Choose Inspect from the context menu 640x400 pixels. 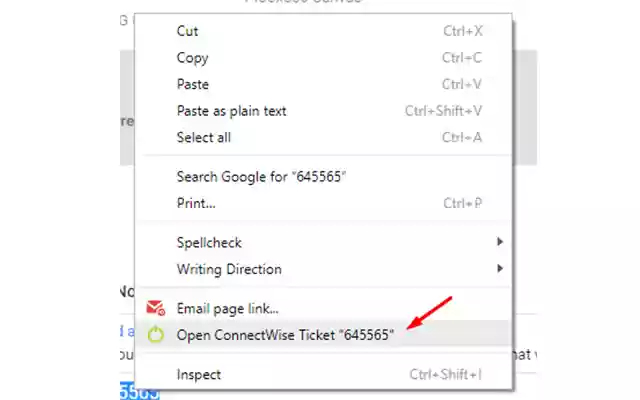199,375
